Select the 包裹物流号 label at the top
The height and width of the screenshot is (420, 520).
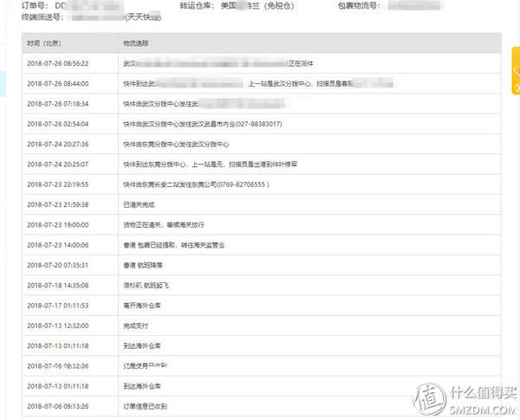click(x=359, y=6)
